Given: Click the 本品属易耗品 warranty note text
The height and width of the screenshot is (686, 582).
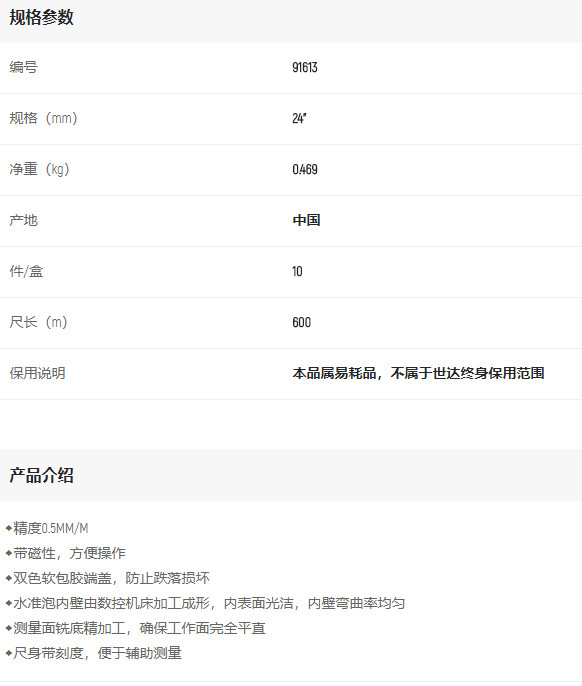Looking at the screenshot, I should pos(418,373).
